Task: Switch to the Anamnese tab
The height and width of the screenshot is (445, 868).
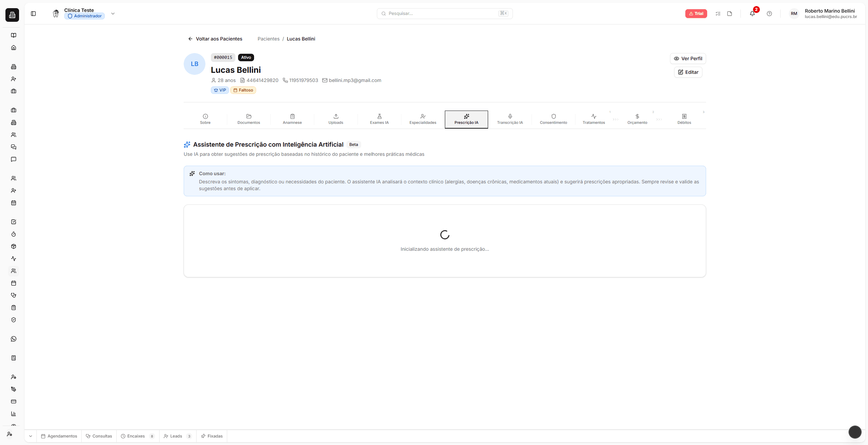Action: point(292,119)
